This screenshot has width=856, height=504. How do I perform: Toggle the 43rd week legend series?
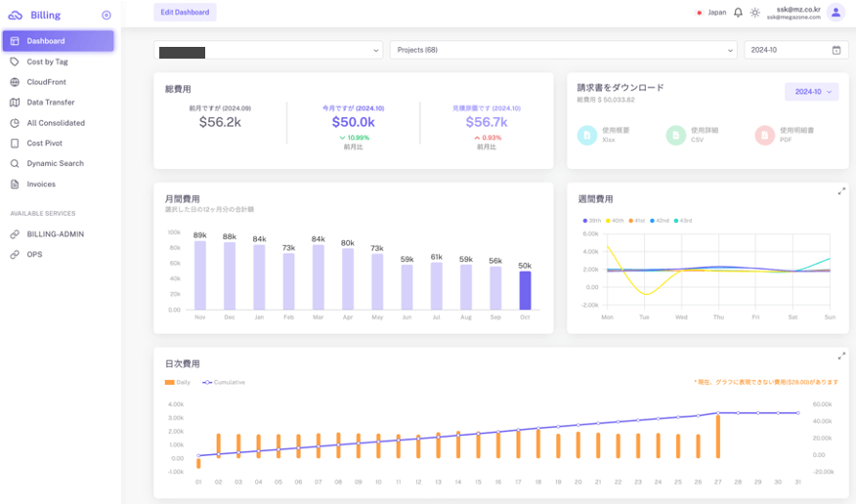point(682,221)
